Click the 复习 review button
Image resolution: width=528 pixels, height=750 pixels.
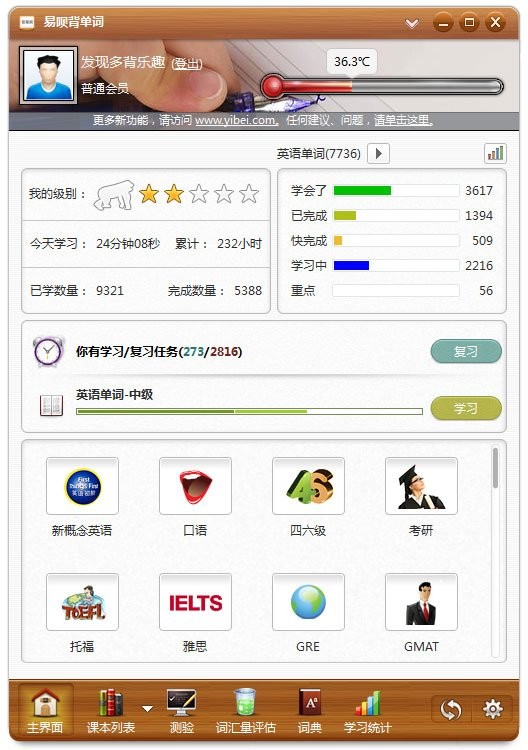click(x=466, y=352)
